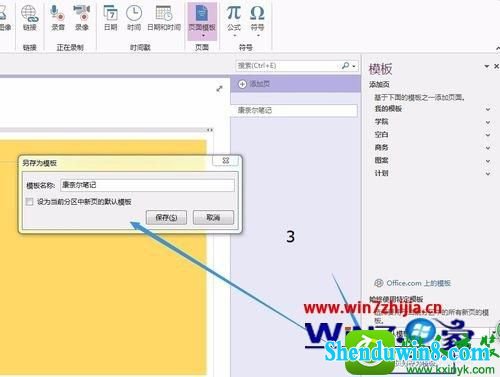Expand the Business templates category
Viewport: 500px width, 377px height.
488,148
